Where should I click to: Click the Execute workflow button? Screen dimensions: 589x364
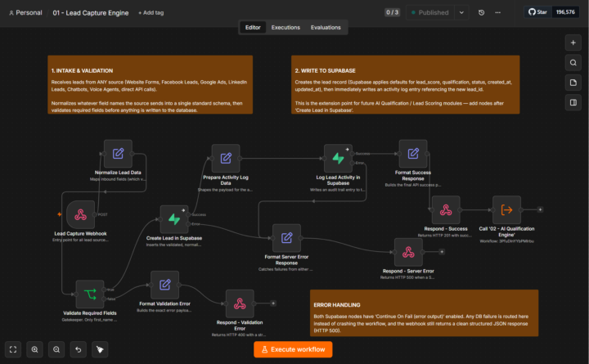coord(293,349)
